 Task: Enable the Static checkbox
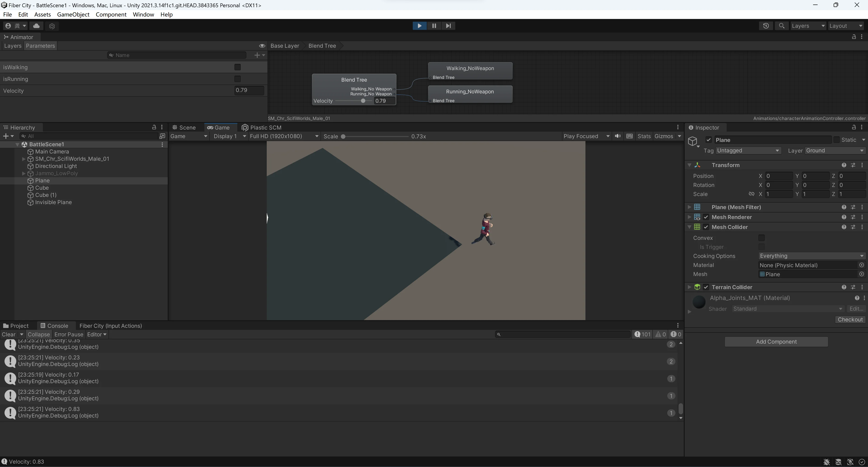click(836, 140)
